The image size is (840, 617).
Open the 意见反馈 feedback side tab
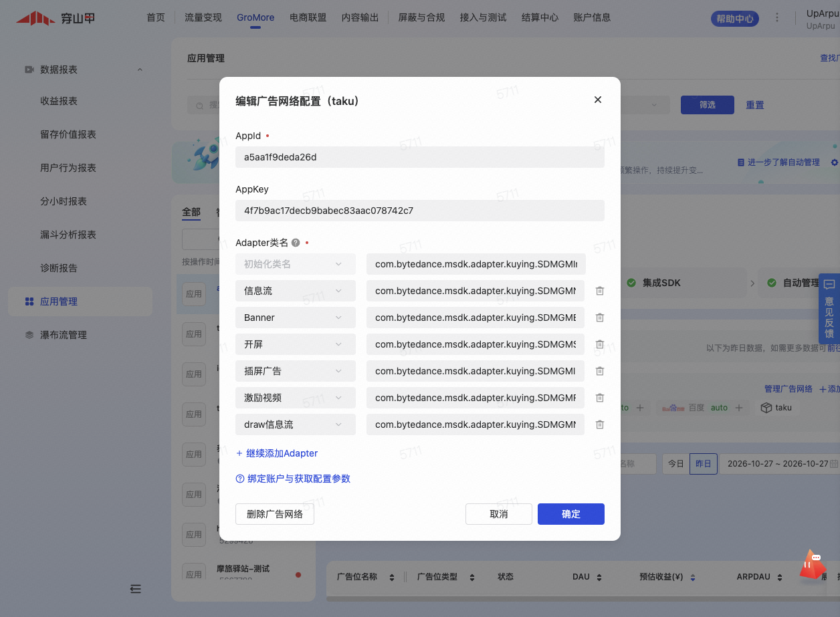tap(829, 308)
